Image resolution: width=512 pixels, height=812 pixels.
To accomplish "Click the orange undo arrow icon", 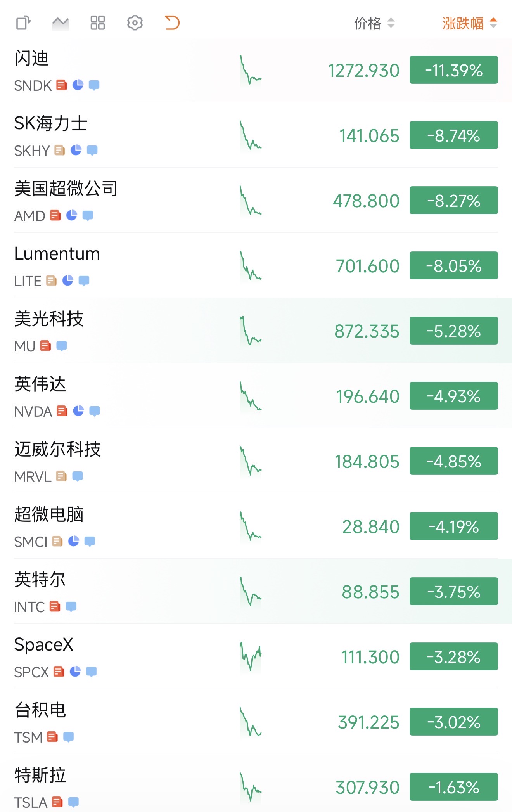I will tap(172, 23).
